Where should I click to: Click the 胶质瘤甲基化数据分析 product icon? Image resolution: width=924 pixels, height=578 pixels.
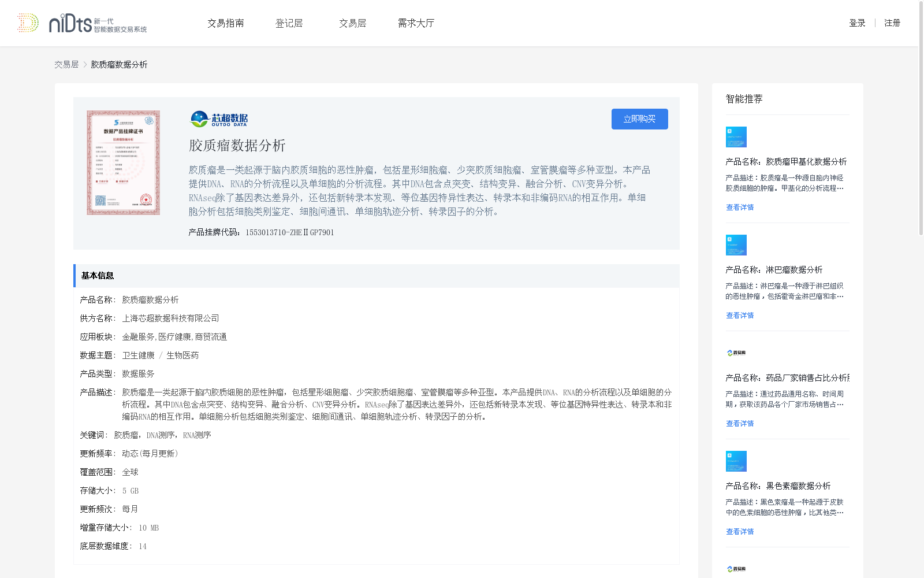click(736, 137)
